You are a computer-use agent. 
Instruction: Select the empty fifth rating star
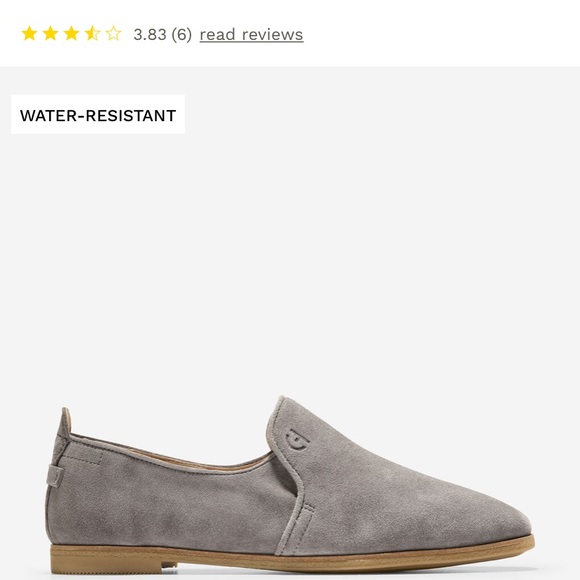coord(113,34)
